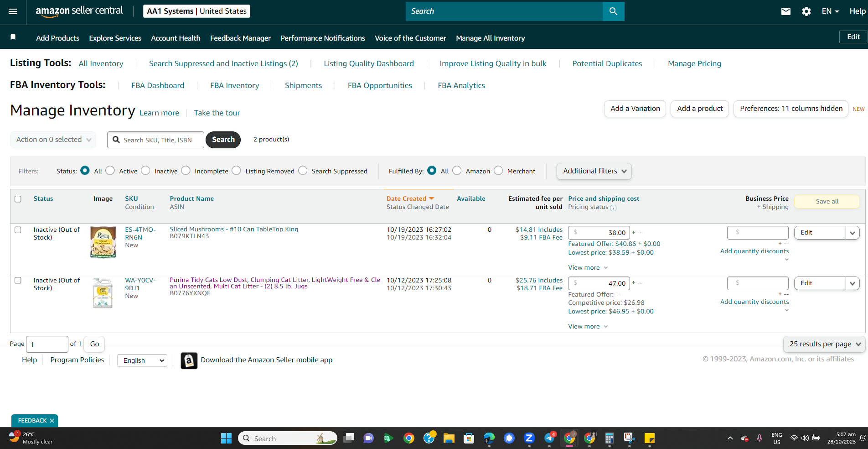This screenshot has height=449, width=868.
Task: Click the Sliced Mushrooms product thumbnail
Action: point(103,242)
